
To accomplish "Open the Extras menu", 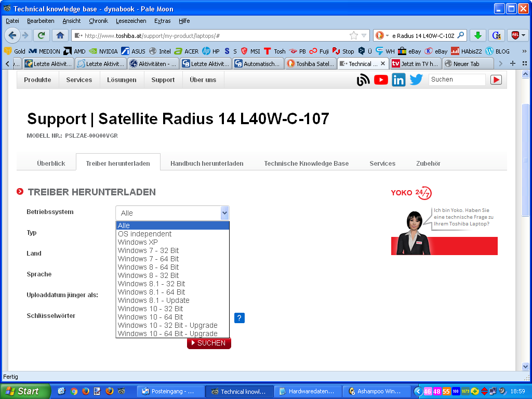I will pyautogui.click(x=162, y=21).
